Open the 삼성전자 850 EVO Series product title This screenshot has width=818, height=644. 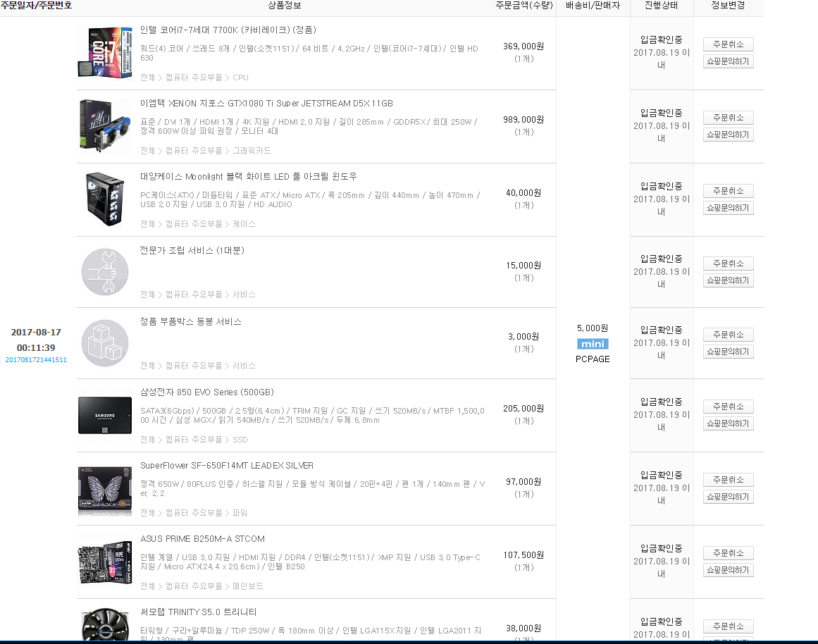[206, 392]
